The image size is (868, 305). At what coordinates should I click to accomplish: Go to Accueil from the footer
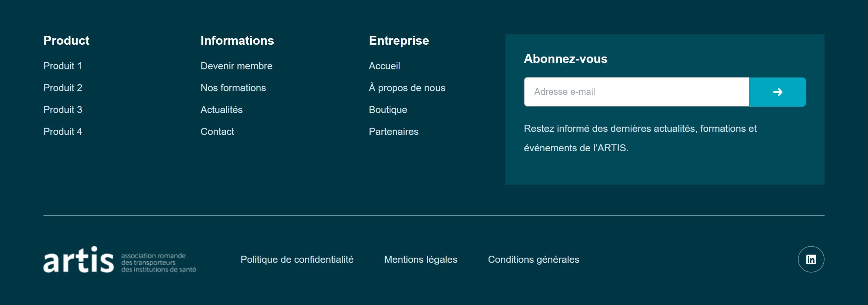coord(384,66)
